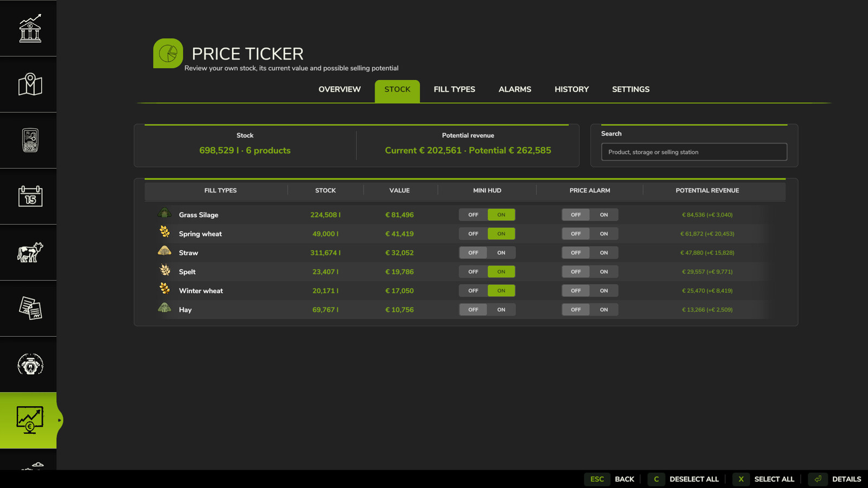Click Spring wheat potential revenue € 61,872

tap(707, 234)
